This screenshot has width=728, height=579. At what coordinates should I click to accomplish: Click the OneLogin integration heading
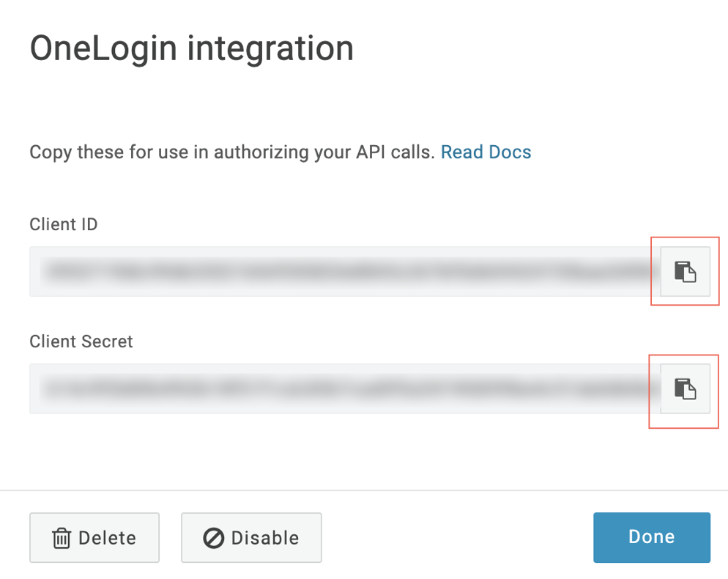(192, 49)
